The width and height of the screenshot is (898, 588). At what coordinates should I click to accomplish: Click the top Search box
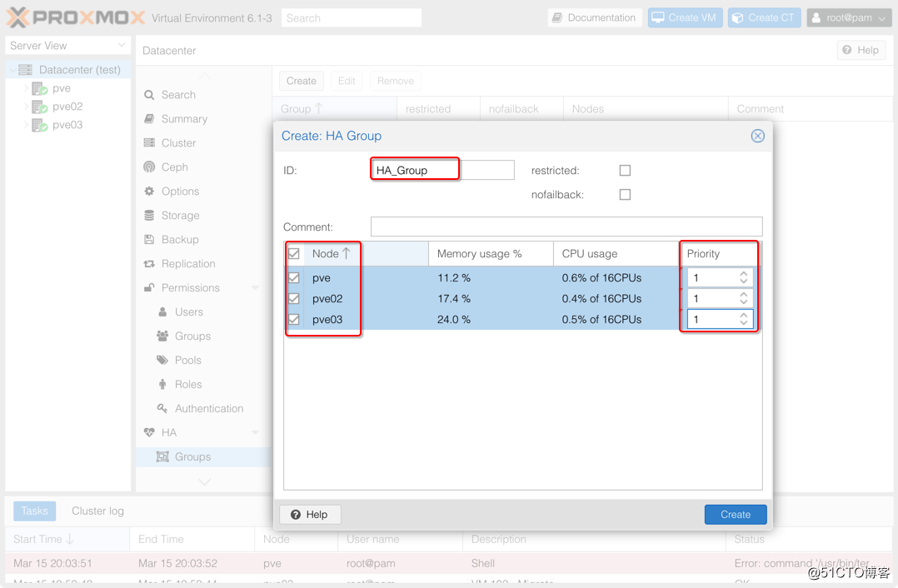[351, 17]
